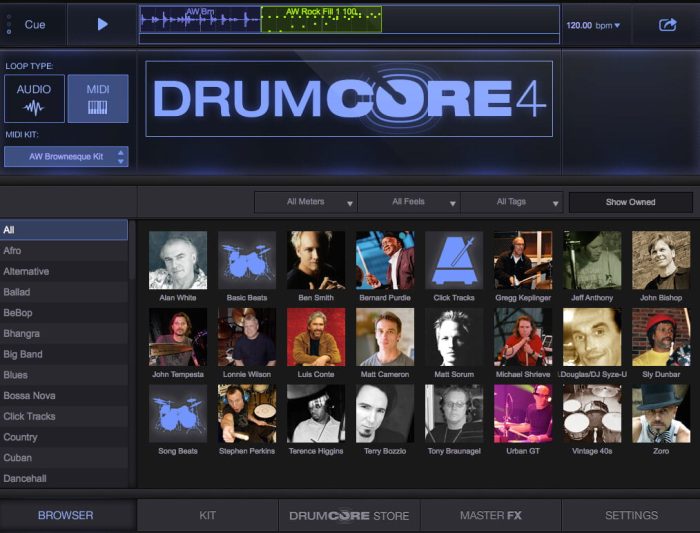The image size is (700, 533).
Task: Select the BeBop style
Action: [x=64, y=312]
